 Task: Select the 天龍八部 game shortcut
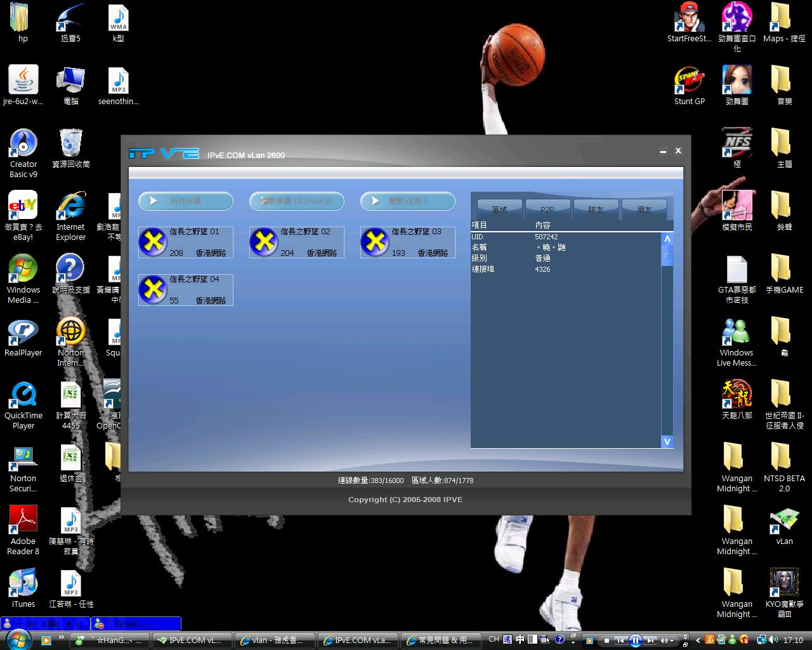(737, 399)
